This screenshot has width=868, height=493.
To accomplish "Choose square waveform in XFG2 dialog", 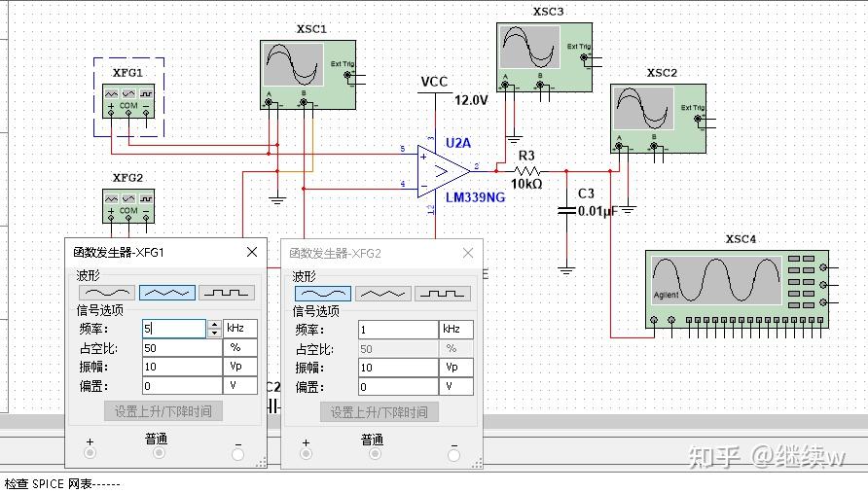I will click(443, 294).
